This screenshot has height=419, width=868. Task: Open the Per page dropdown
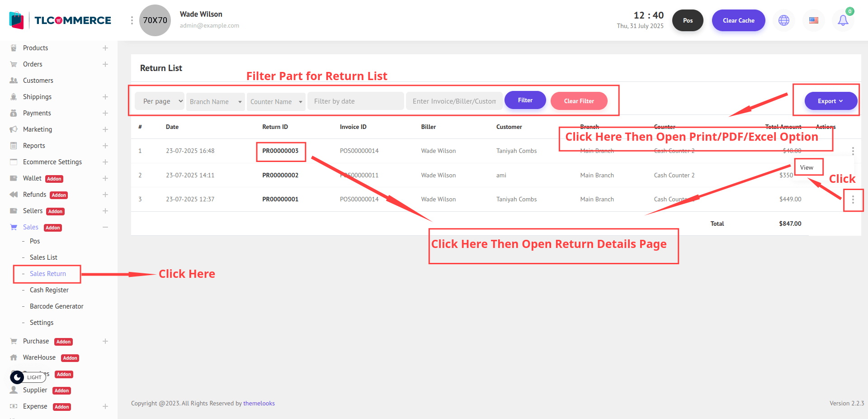160,101
